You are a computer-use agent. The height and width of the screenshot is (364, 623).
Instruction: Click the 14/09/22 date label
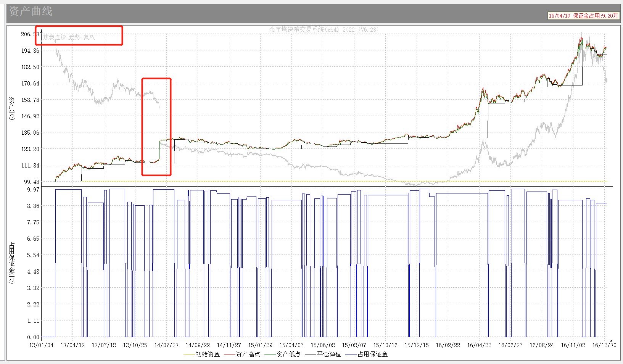[x=198, y=345]
